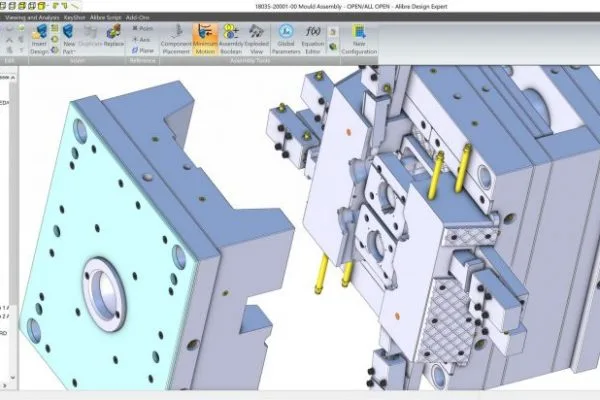Image resolution: width=600 pixels, height=400 pixels.
Task: Click the greyed-out Duplicate tool
Action: point(90,37)
